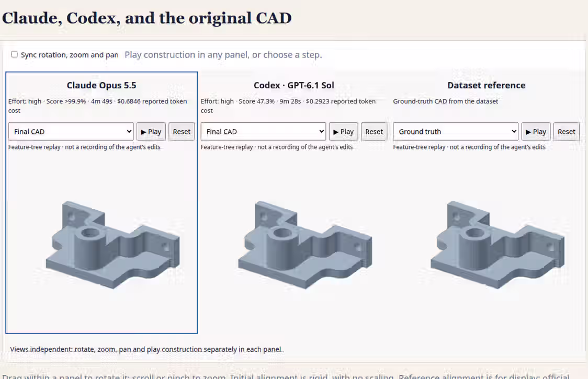Click the Codex · GPT-6.1 Sol panel title
588x379 pixels.
(x=293, y=86)
